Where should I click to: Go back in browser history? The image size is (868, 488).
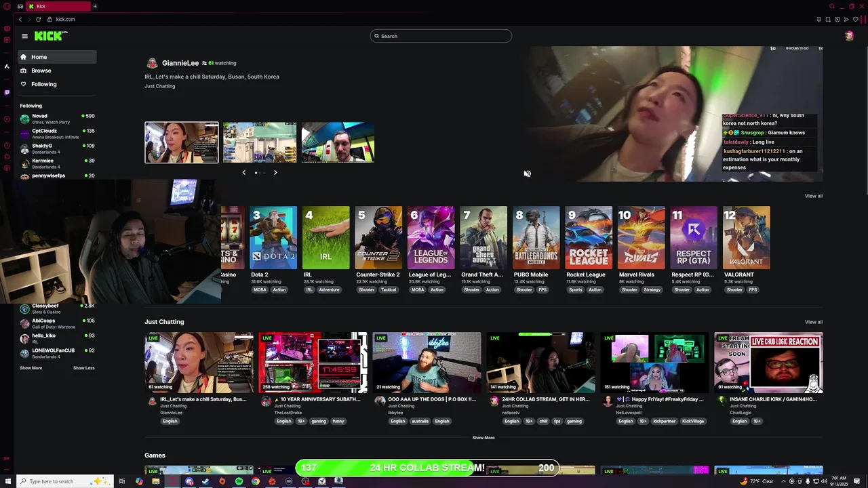click(x=20, y=19)
